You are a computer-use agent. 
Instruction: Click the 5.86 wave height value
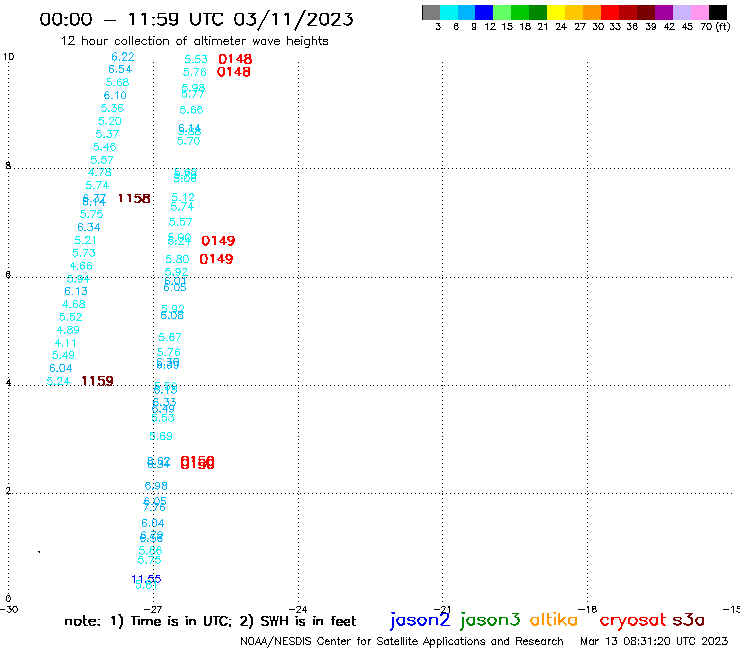click(x=151, y=550)
